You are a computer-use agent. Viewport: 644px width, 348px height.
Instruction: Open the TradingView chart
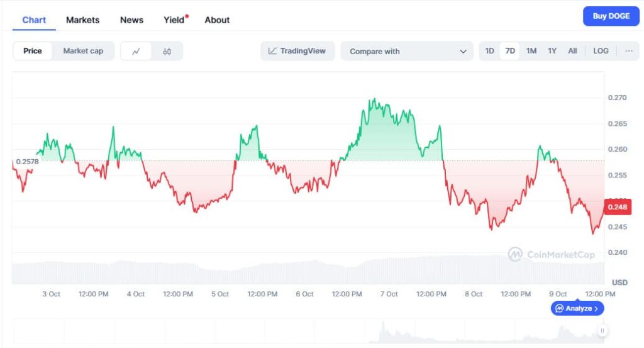pos(297,51)
